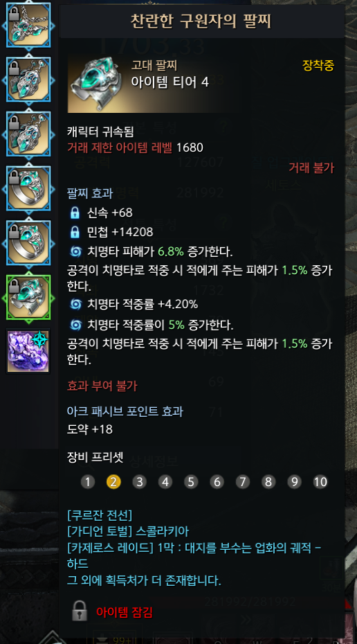Choose equipment preset 10
Viewport: 357px width, 644px height.
click(x=320, y=482)
